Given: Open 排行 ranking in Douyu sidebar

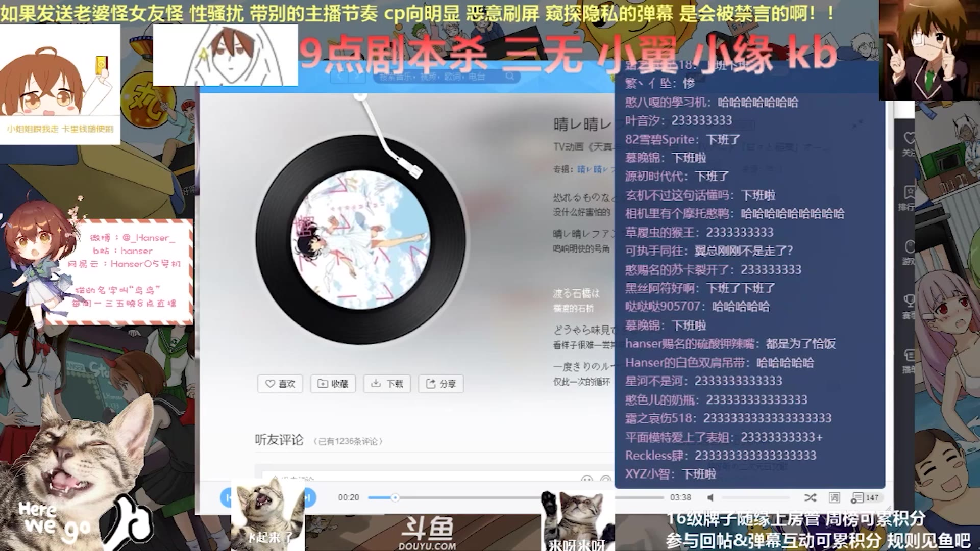Looking at the screenshot, I should (x=908, y=198).
